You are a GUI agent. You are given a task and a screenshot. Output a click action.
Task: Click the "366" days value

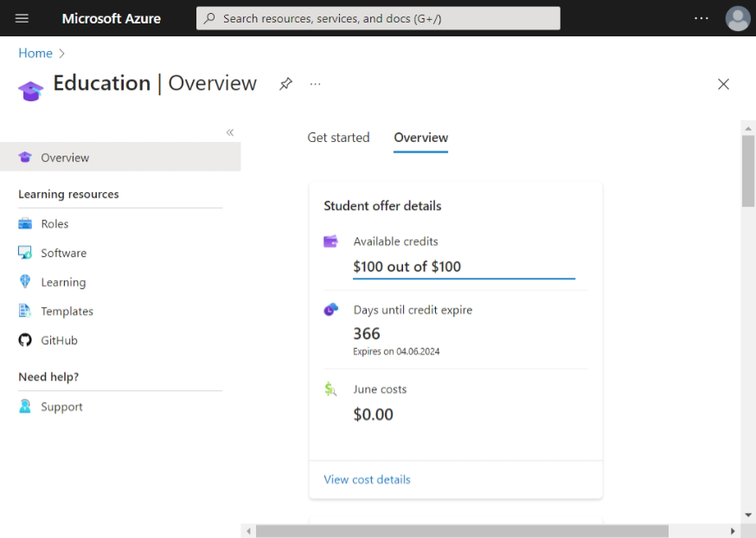pos(367,334)
